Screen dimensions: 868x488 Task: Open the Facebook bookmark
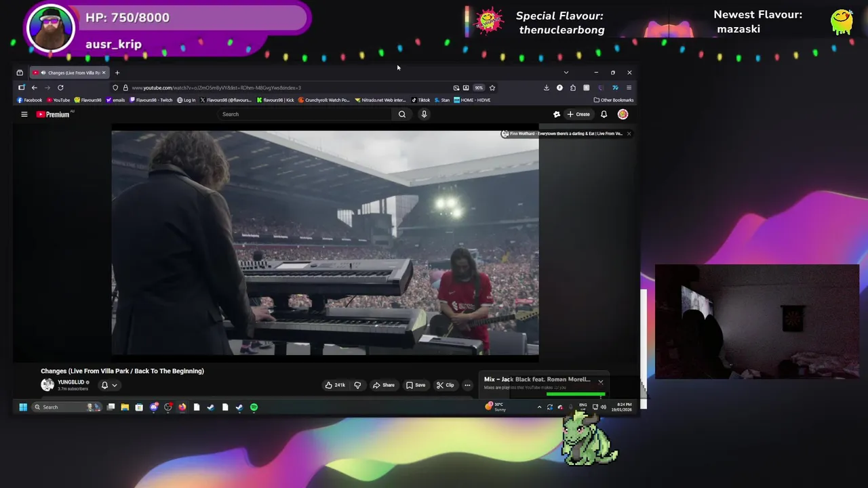[29, 100]
